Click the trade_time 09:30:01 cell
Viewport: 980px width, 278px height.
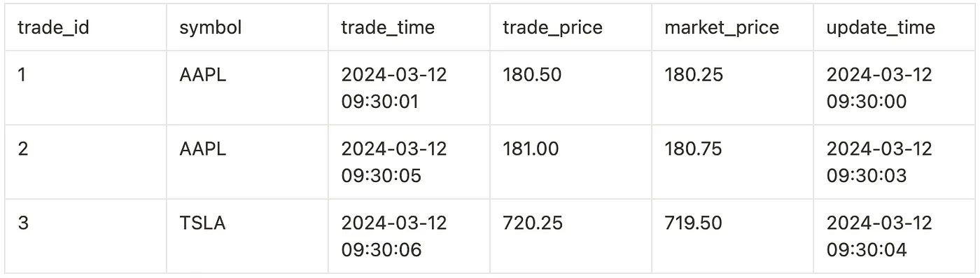pos(409,88)
